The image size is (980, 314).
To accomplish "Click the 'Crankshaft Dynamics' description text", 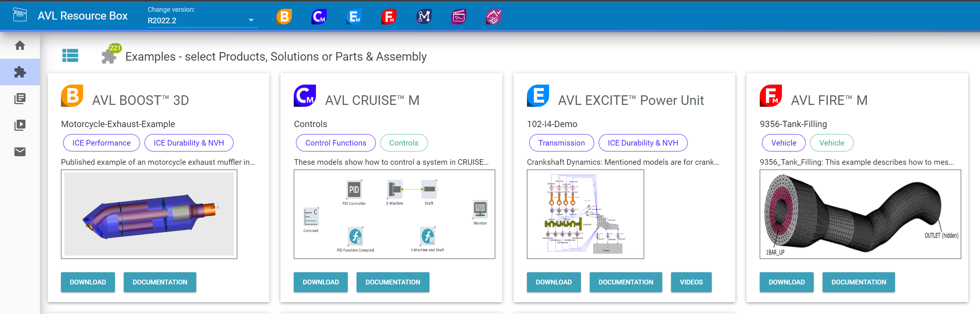I will tap(623, 162).
